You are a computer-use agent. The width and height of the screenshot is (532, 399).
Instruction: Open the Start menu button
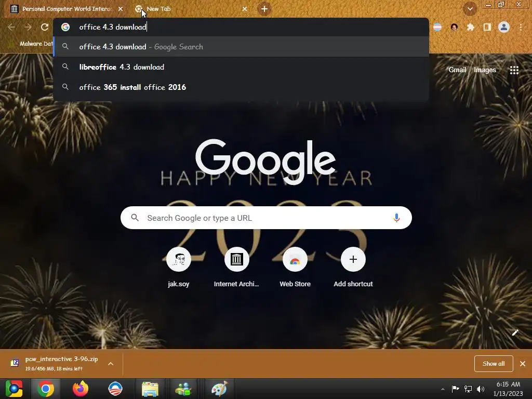(14, 389)
